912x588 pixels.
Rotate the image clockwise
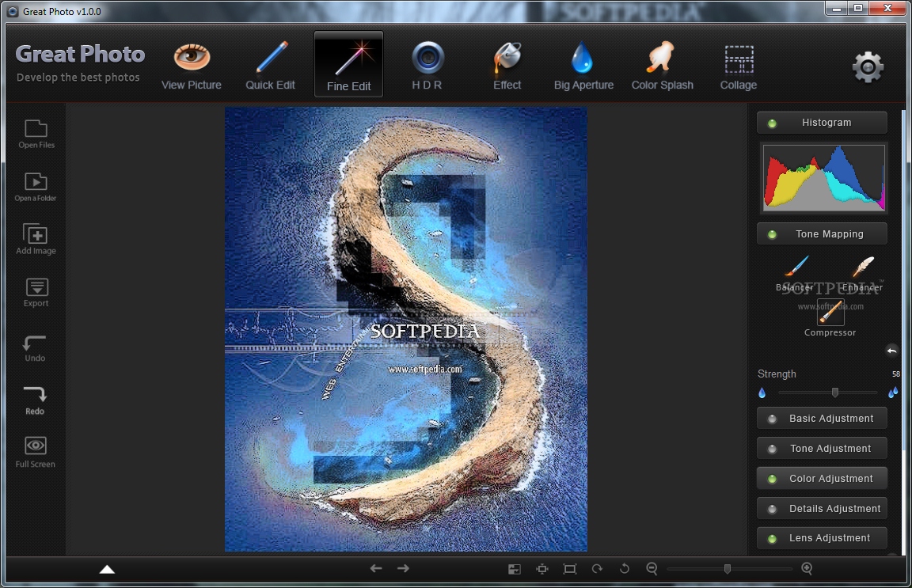[x=598, y=569]
